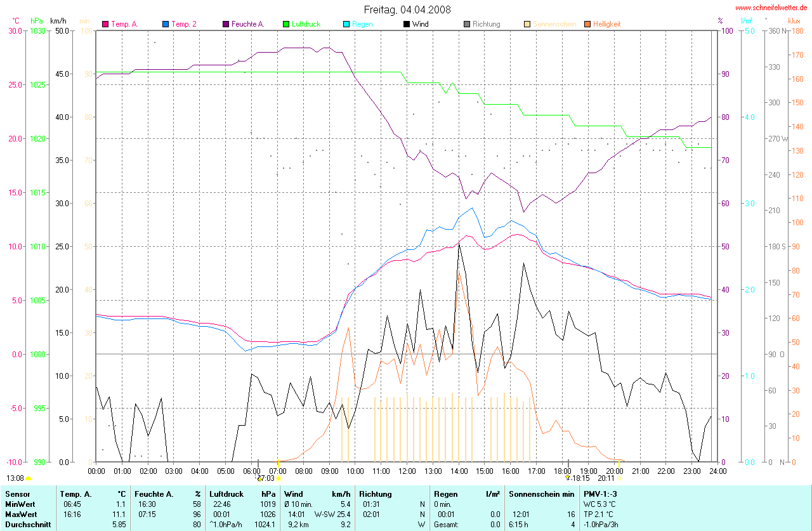Image resolution: width=812 pixels, height=531 pixels.
Task: Click the purple Feuchte A. legend swatch
Action: [x=226, y=24]
